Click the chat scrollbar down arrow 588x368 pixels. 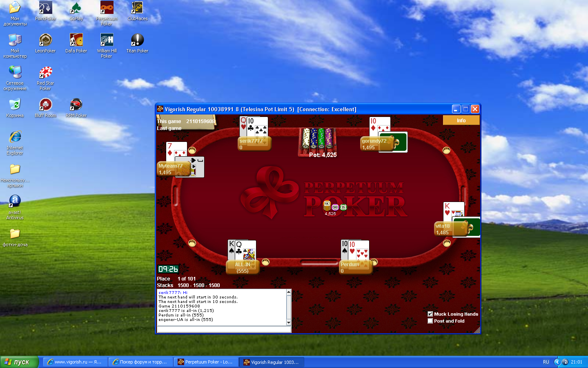click(x=289, y=323)
